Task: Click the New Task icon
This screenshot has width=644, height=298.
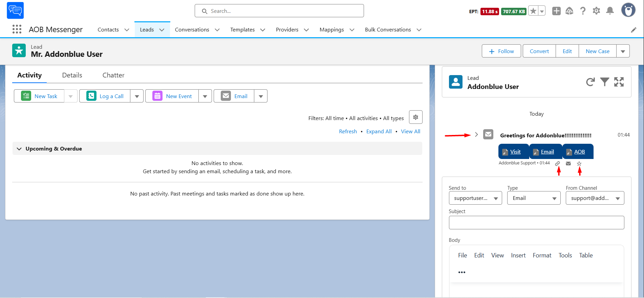Action: point(26,96)
